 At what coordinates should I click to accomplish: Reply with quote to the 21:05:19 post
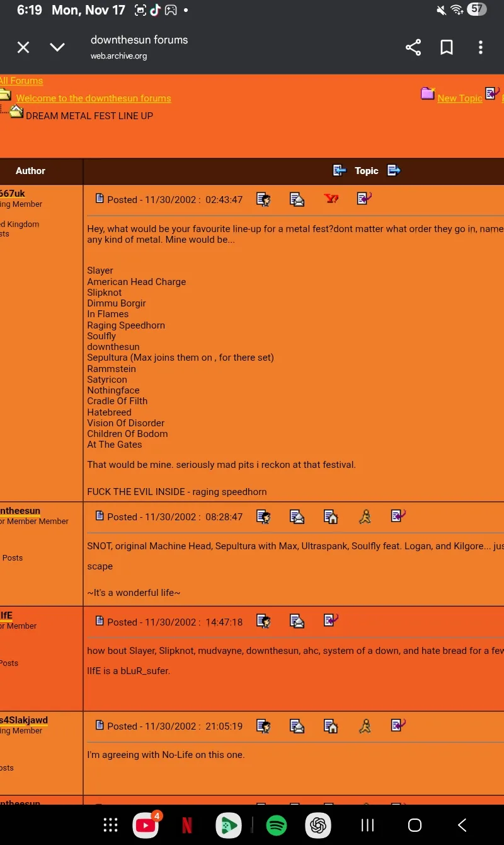pos(398,725)
